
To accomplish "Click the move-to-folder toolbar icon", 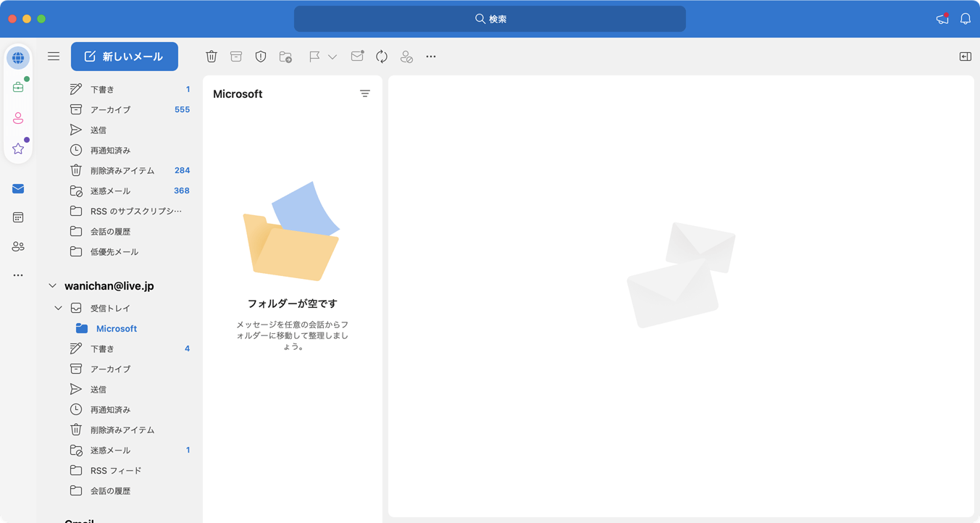I will [285, 57].
